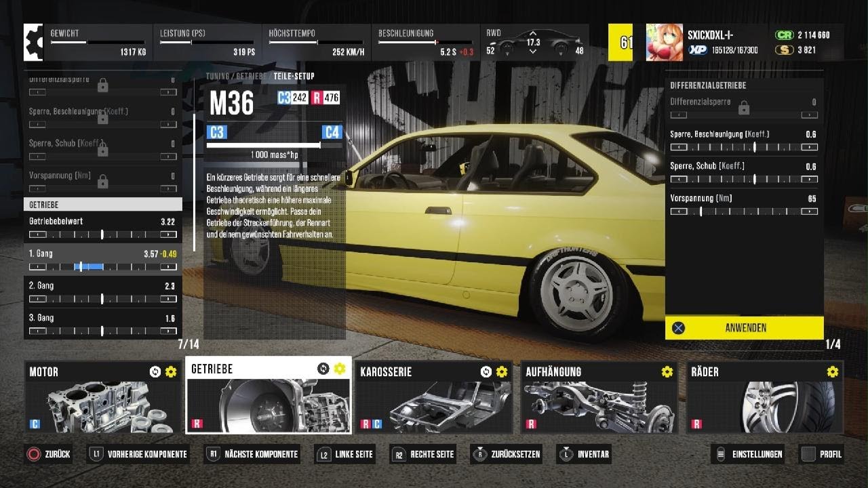868x488 pixels.
Task: Increase Getriebebeiwert with its right arrow
Action: pyautogui.click(x=168, y=235)
